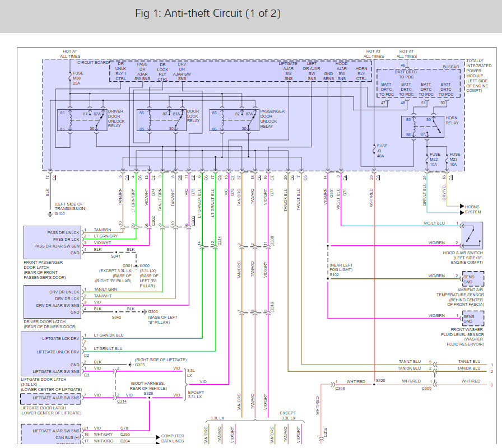Select the G305 ground symbol
502x448 pixels.
(x=131, y=365)
